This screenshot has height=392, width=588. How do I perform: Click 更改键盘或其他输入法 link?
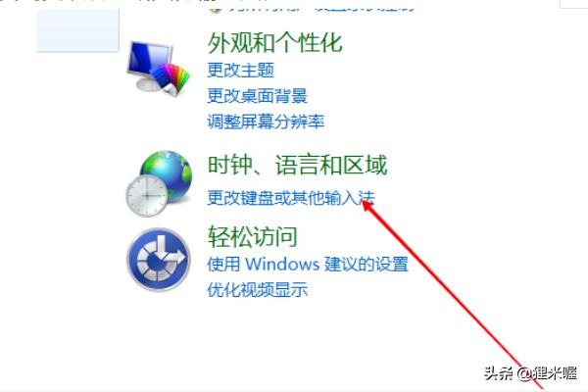[x=291, y=198]
